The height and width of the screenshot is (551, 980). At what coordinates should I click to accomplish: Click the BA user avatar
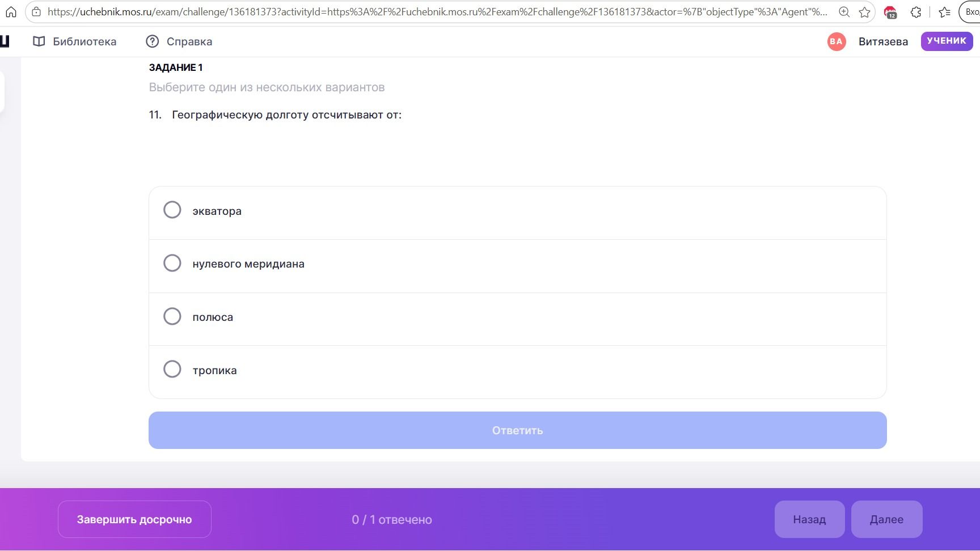(837, 41)
